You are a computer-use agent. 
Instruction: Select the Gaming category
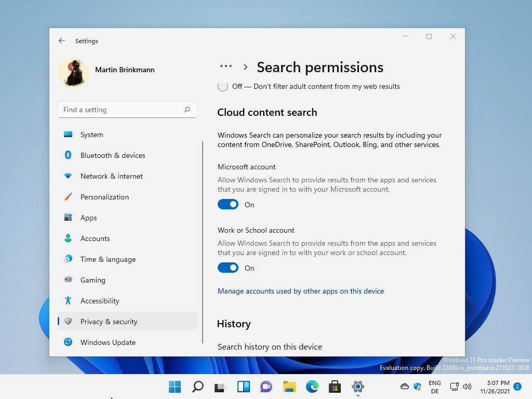[127, 280]
